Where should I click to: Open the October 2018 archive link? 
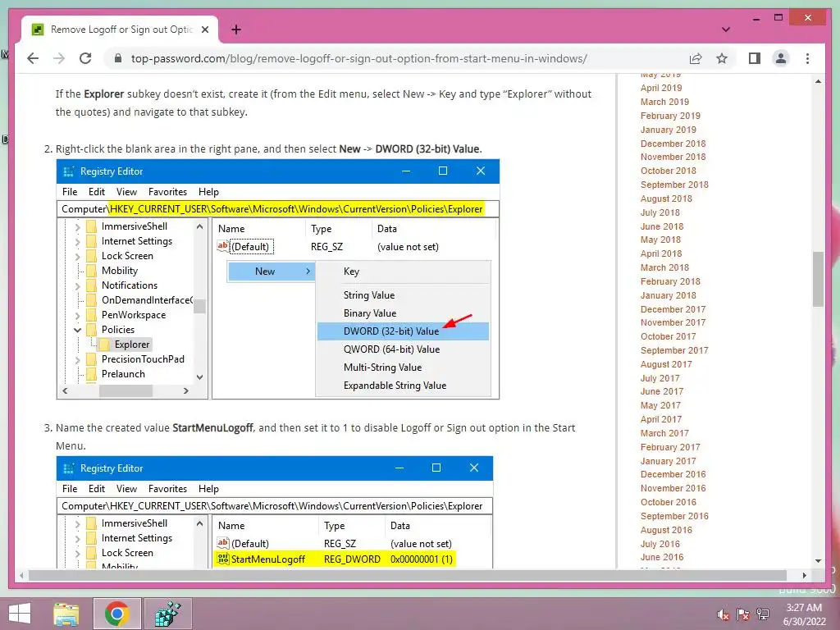[x=668, y=171]
